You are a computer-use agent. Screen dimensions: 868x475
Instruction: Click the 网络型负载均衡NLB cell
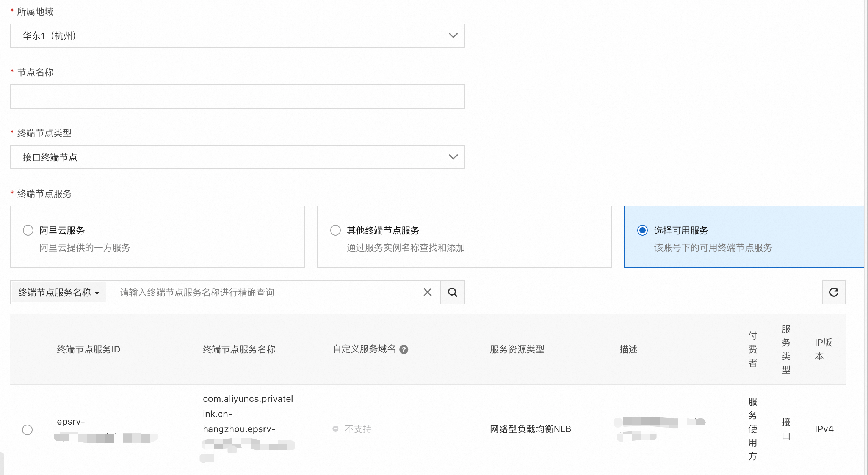click(530, 429)
